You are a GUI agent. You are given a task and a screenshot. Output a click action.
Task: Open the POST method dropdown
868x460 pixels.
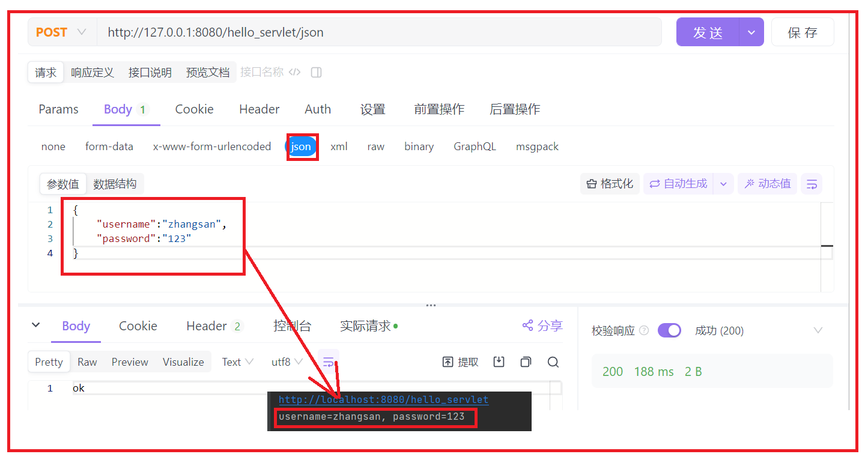[62, 32]
